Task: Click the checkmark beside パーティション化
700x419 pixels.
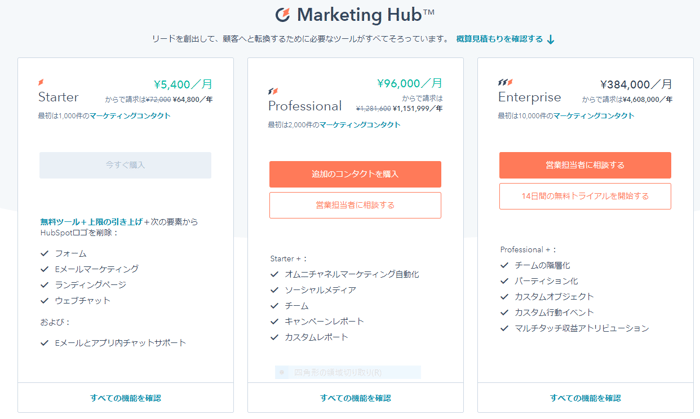Action: (504, 281)
